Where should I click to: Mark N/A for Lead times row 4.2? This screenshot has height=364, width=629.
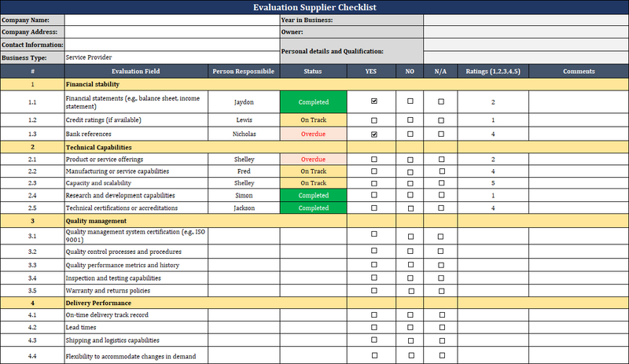coord(442,328)
